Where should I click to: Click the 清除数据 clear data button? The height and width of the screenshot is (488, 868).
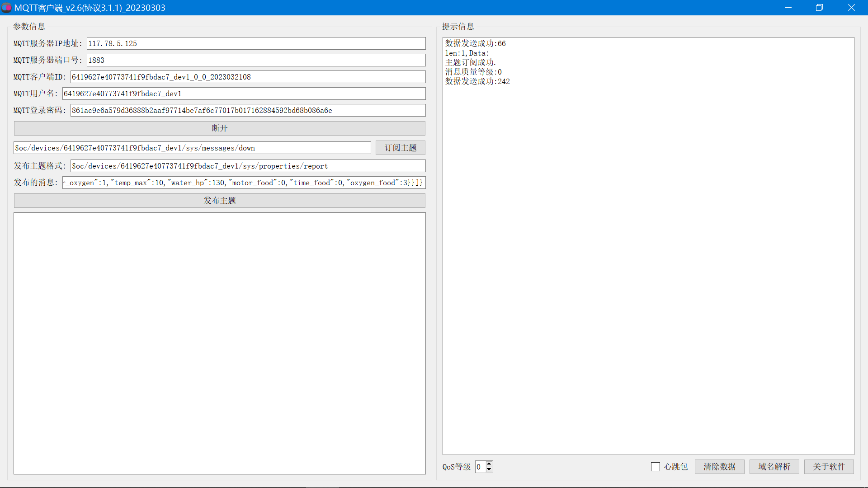pyautogui.click(x=719, y=467)
